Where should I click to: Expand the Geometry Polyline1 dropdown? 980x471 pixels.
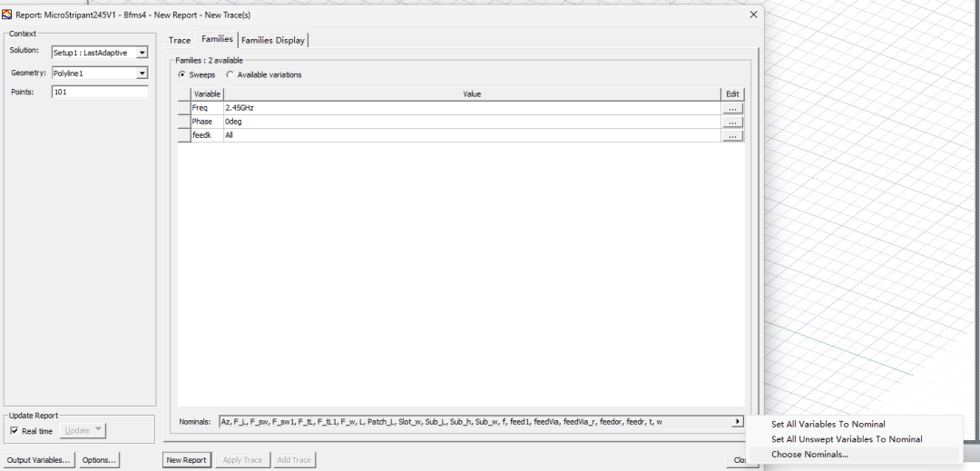coord(142,74)
